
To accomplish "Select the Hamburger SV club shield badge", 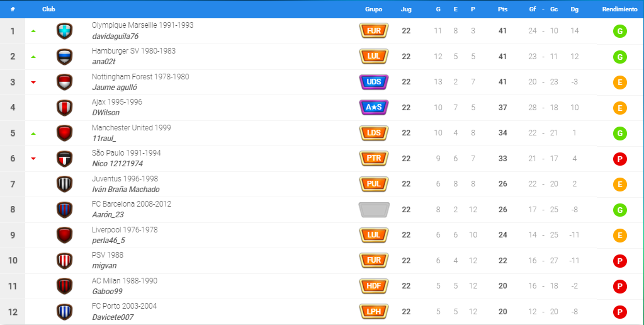I will pyautogui.click(x=64, y=57).
